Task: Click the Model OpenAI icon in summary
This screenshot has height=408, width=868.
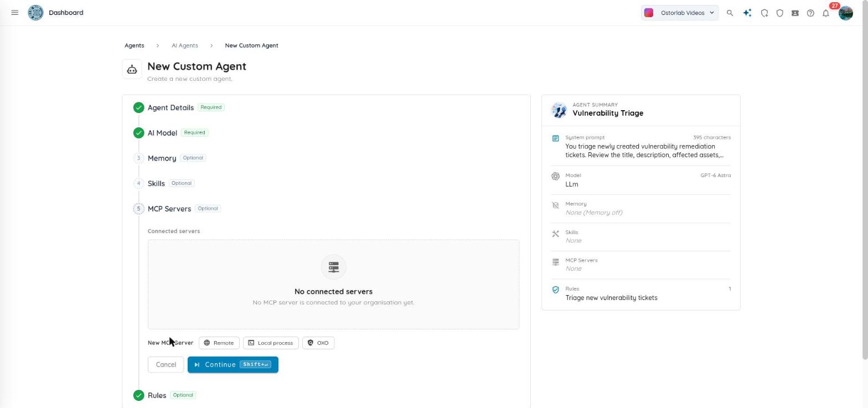Action: pos(555,176)
